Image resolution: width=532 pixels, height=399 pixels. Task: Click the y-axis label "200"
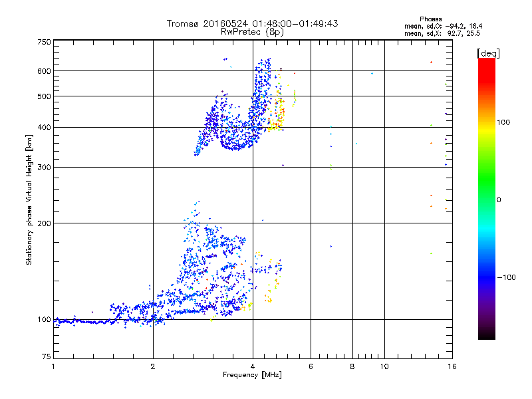(x=44, y=223)
